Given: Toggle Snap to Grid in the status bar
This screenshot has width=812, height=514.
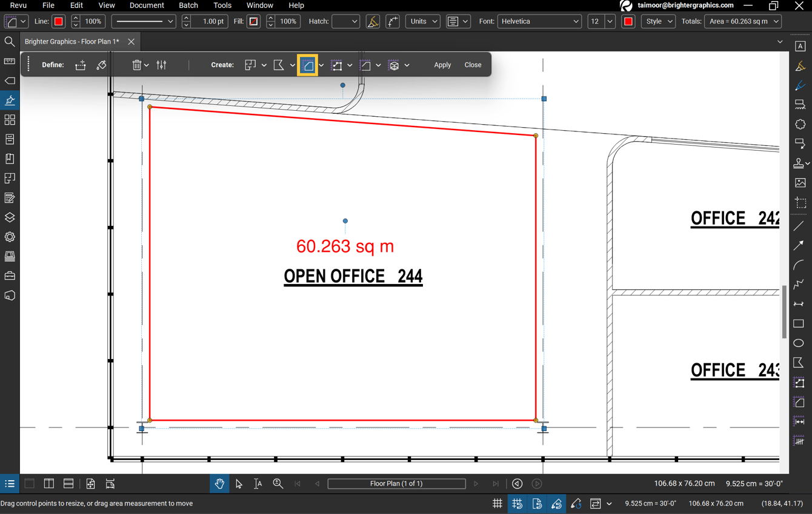Looking at the screenshot, I should coord(517,503).
